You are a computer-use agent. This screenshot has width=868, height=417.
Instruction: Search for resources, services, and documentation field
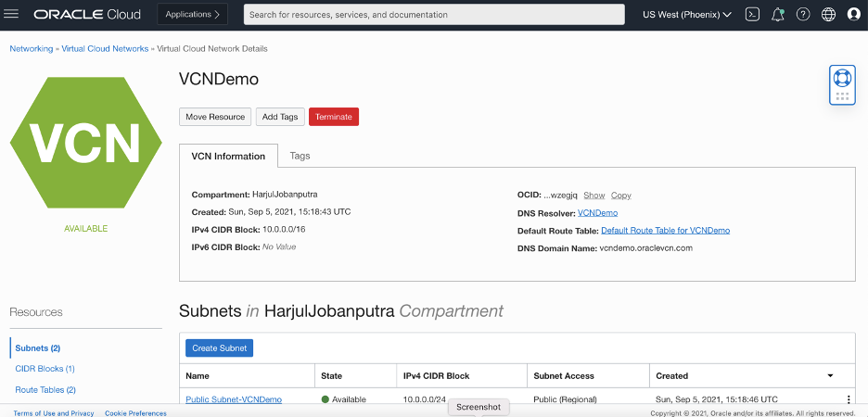coord(434,15)
